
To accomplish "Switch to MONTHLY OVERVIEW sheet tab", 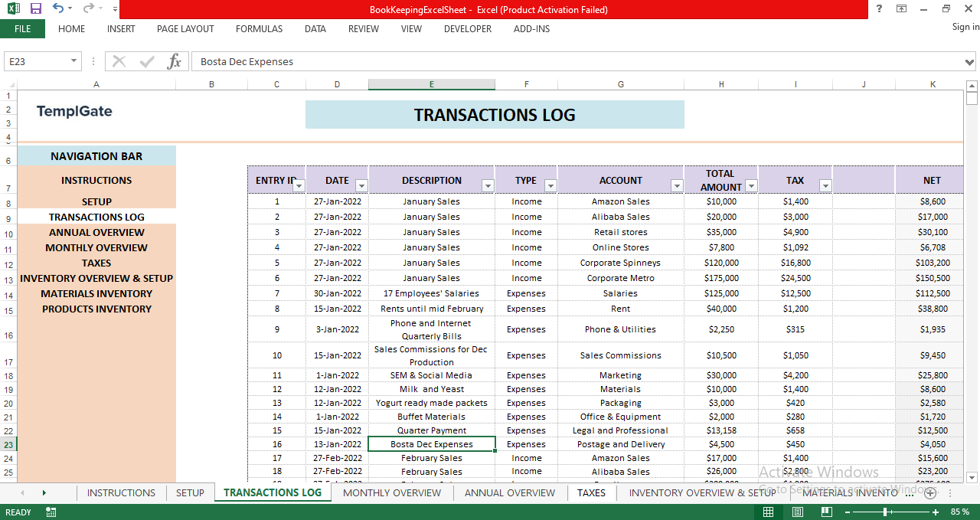I will (x=392, y=493).
